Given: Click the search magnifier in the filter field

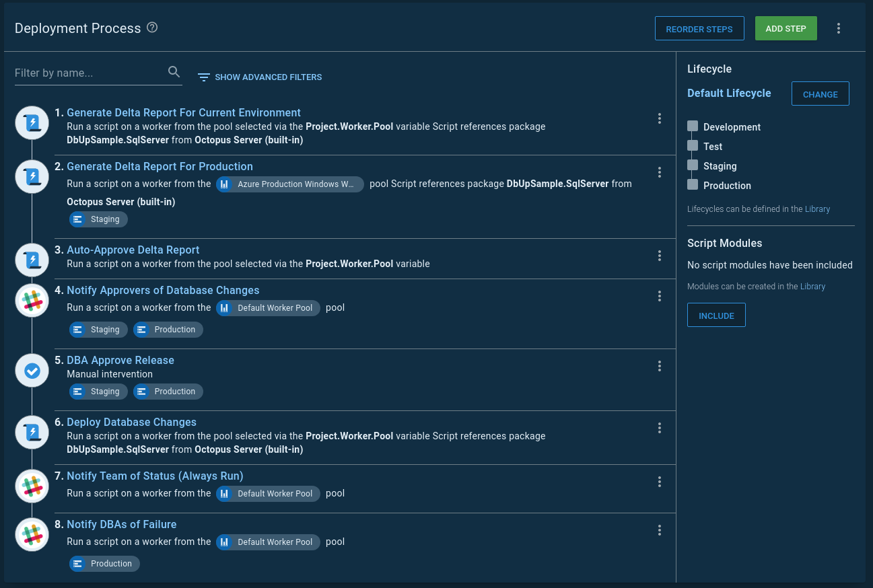Looking at the screenshot, I should 174,71.
